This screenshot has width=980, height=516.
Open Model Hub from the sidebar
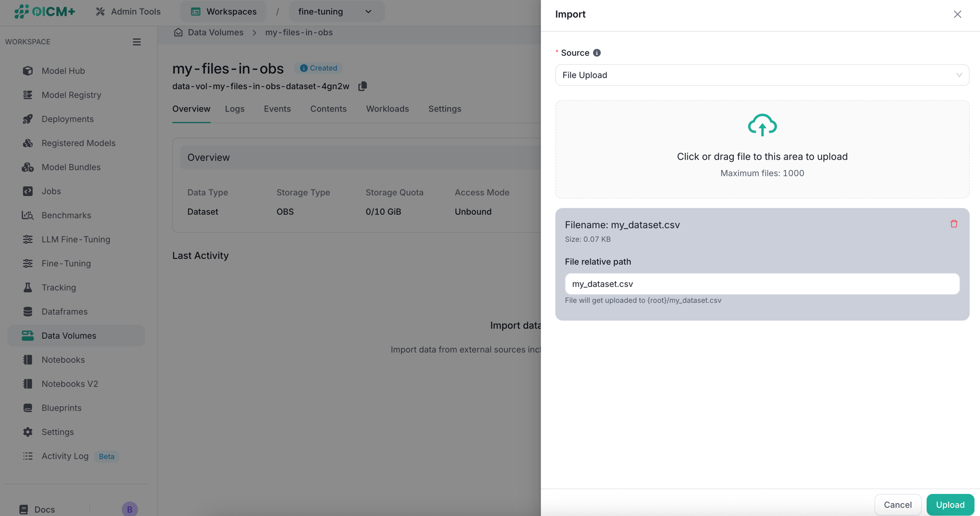(63, 71)
